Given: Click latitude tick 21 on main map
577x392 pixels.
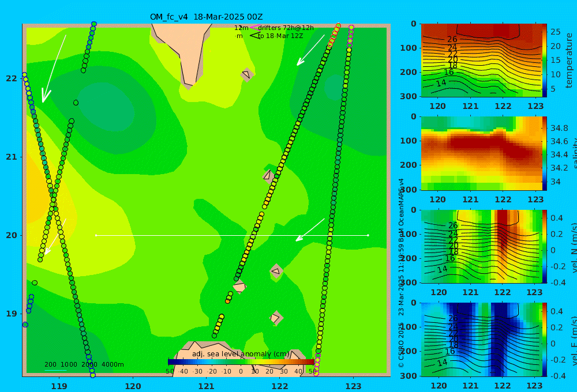Looking at the screenshot, I should pos(12,157).
